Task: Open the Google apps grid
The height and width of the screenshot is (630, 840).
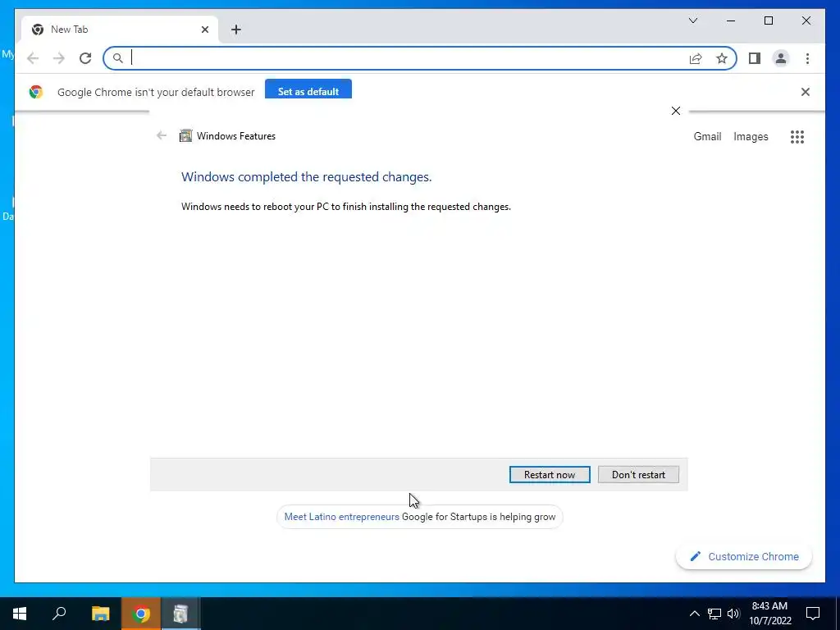Action: click(x=797, y=137)
